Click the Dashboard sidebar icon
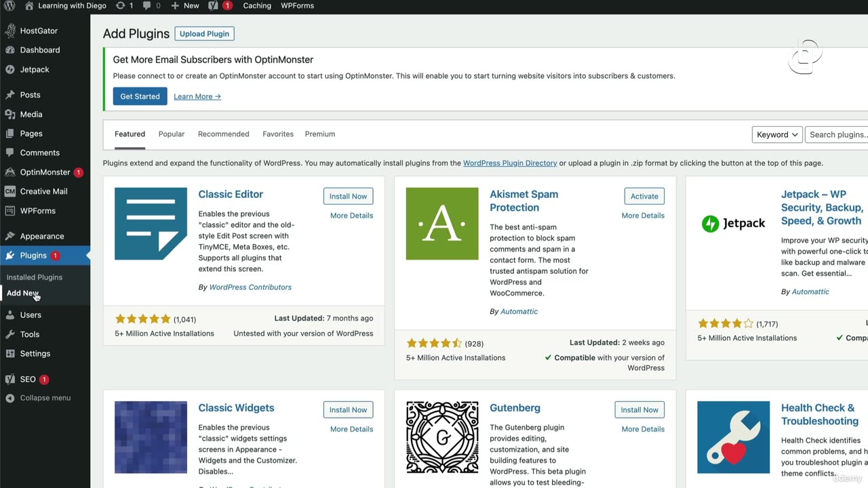The image size is (868, 488). [x=10, y=50]
